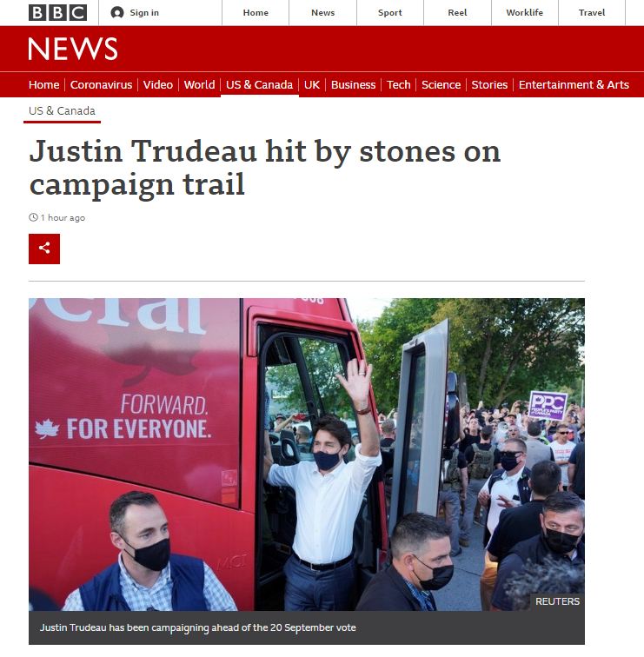Click the Sign in profile icon
Image resolution: width=644 pixels, height=657 pixels.
[x=117, y=12]
